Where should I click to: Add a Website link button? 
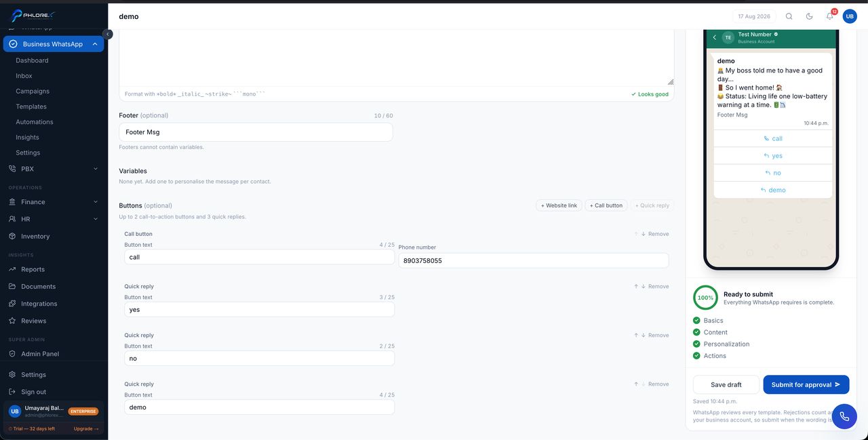[559, 205]
